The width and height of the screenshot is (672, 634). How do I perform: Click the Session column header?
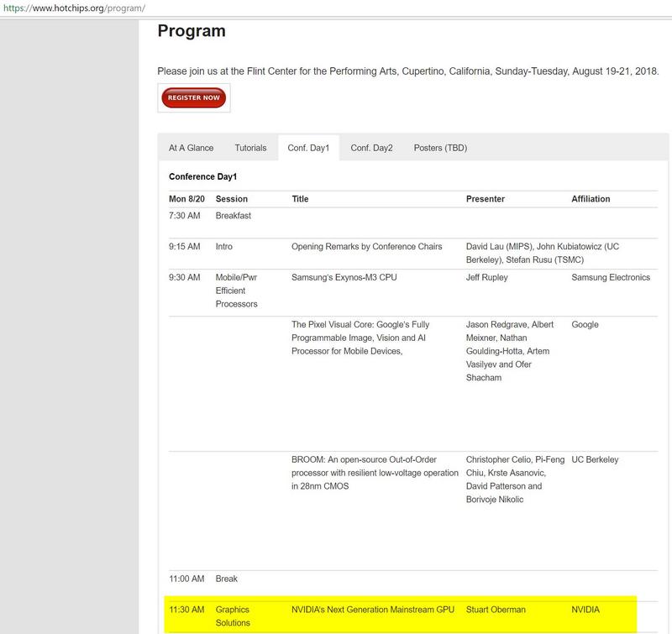click(x=232, y=199)
